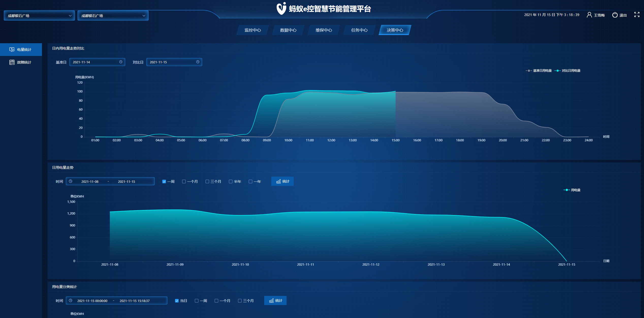Click 统计 button in 日用电量走势
This screenshot has height=318, width=644.
coord(282,181)
